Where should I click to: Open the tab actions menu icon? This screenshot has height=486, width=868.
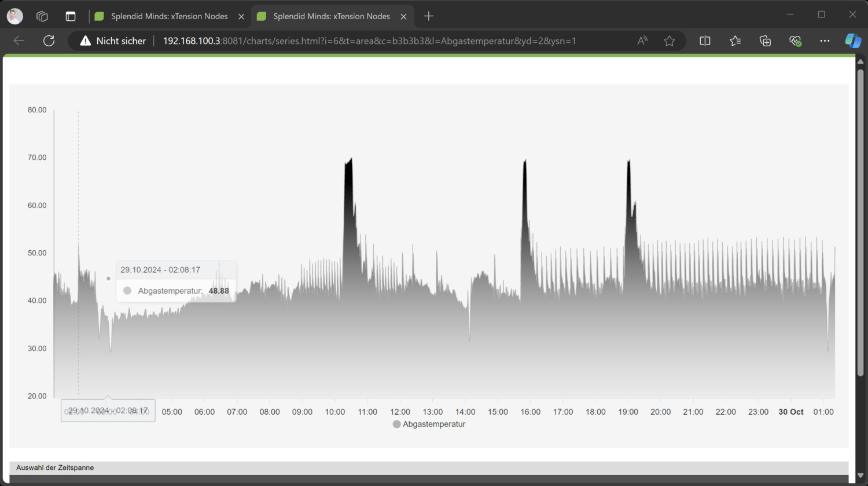[x=71, y=16]
